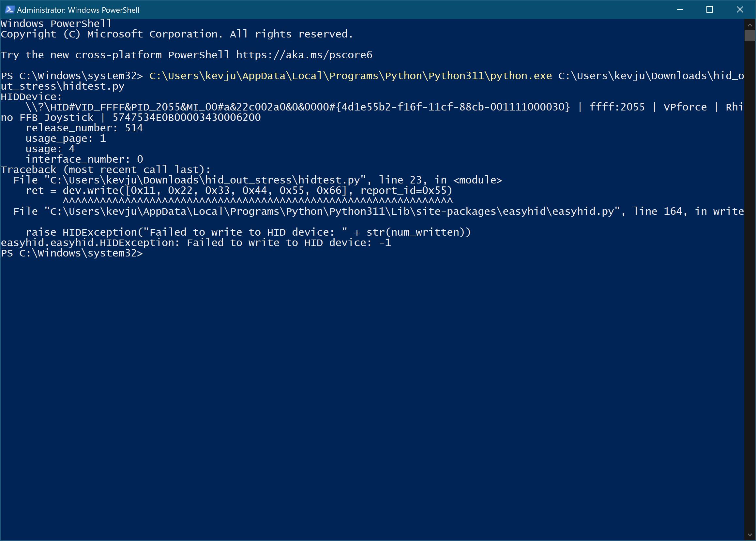Close the Administrator PowerShell window
This screenshot has width=756, height=541.
(740, 10)
